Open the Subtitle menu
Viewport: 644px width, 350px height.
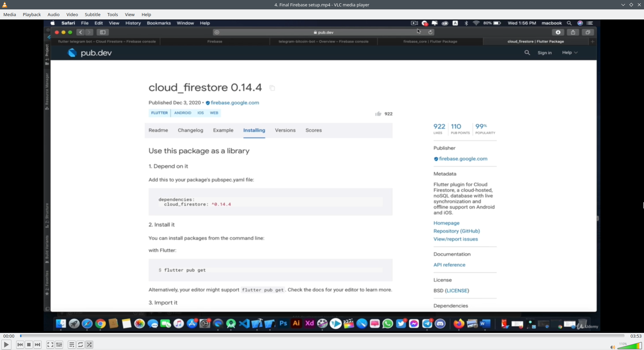(93, 14)
